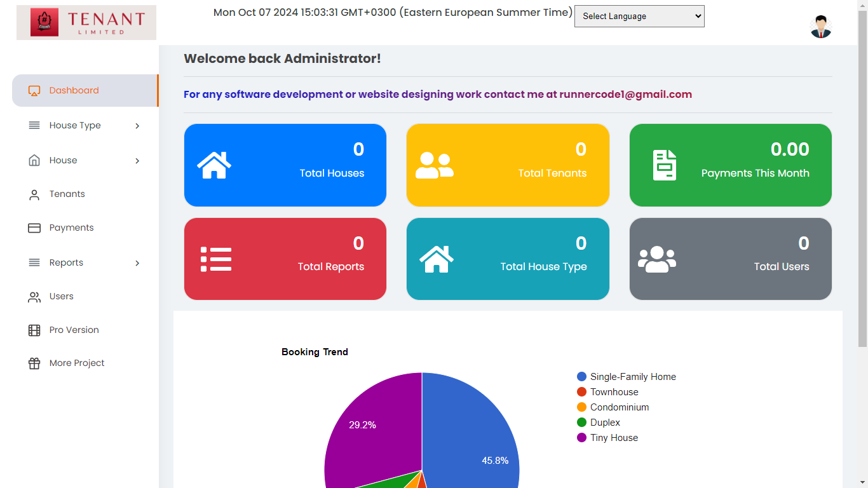Click the house icon on Total Houses card
Viewport: 868px width, 488px height.
coord(214,165)
